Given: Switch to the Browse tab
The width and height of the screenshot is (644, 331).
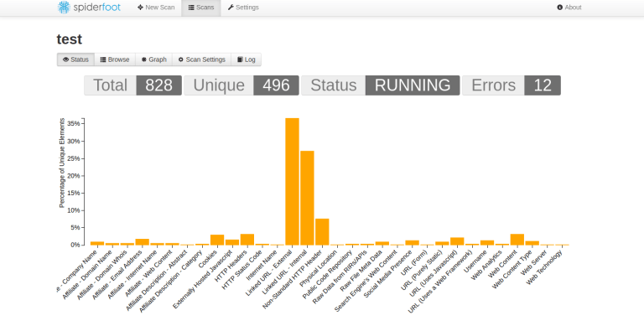Looking at the screenshot, I should click(115, 59).
